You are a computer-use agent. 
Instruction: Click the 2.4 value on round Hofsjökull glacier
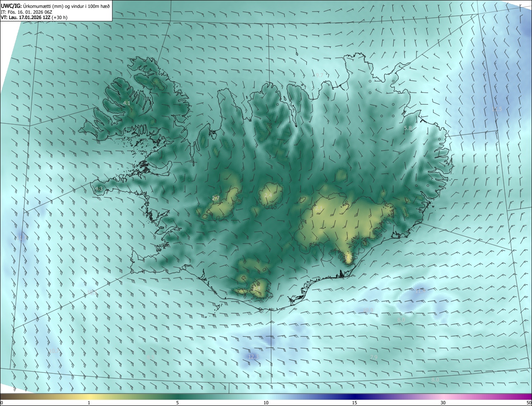pos(268,195)
